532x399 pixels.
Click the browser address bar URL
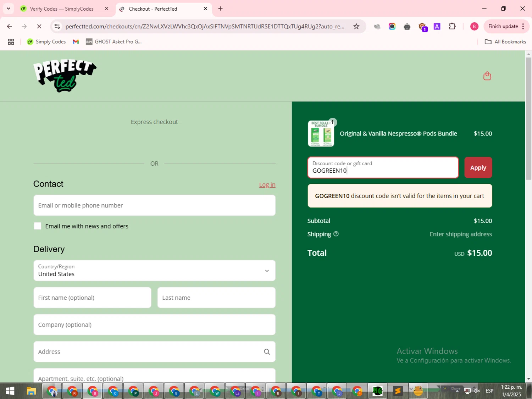click(205, 26)
